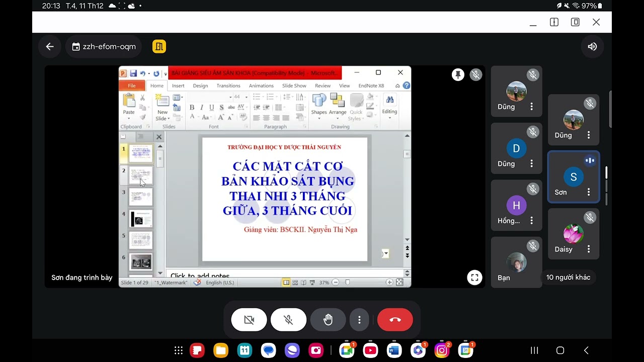Enter fullscreen for the shared presentation
This screenshot has width=644, height=362.
tap(474, 278)
